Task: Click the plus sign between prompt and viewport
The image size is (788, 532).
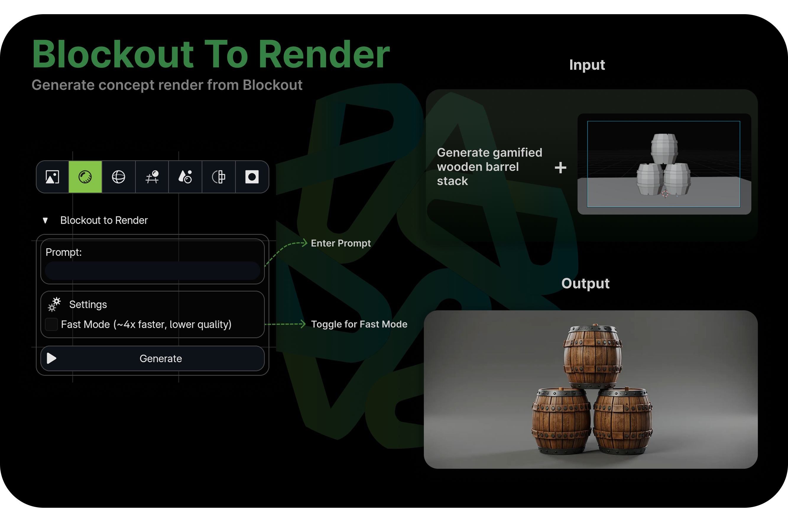Action: pos(560,168)
